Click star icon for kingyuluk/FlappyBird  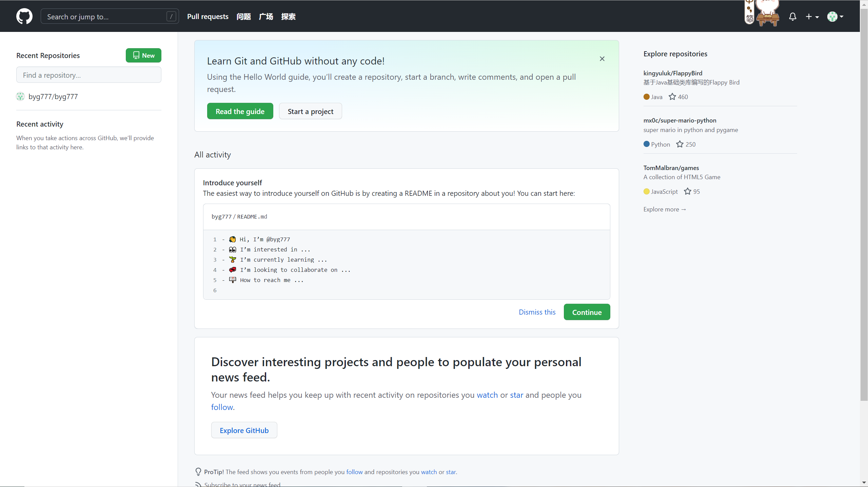[672, 97]
